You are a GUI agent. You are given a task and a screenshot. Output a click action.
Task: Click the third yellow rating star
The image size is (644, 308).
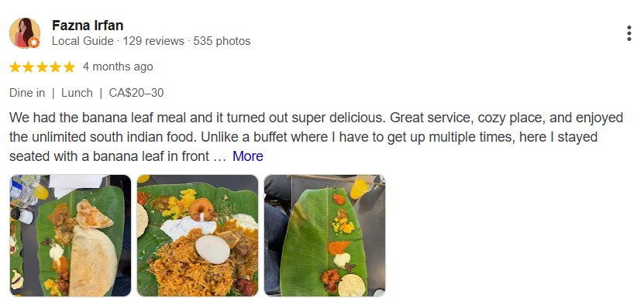(x=43, y=67)
